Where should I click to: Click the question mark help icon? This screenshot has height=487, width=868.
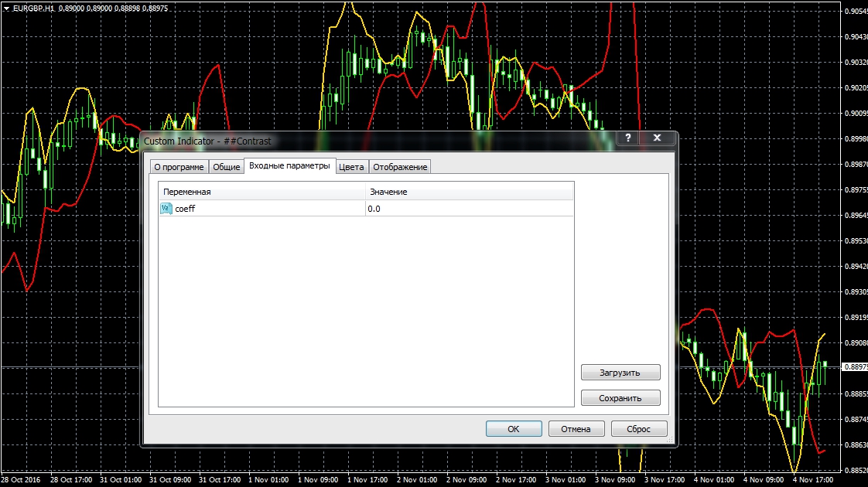(627, 138)
